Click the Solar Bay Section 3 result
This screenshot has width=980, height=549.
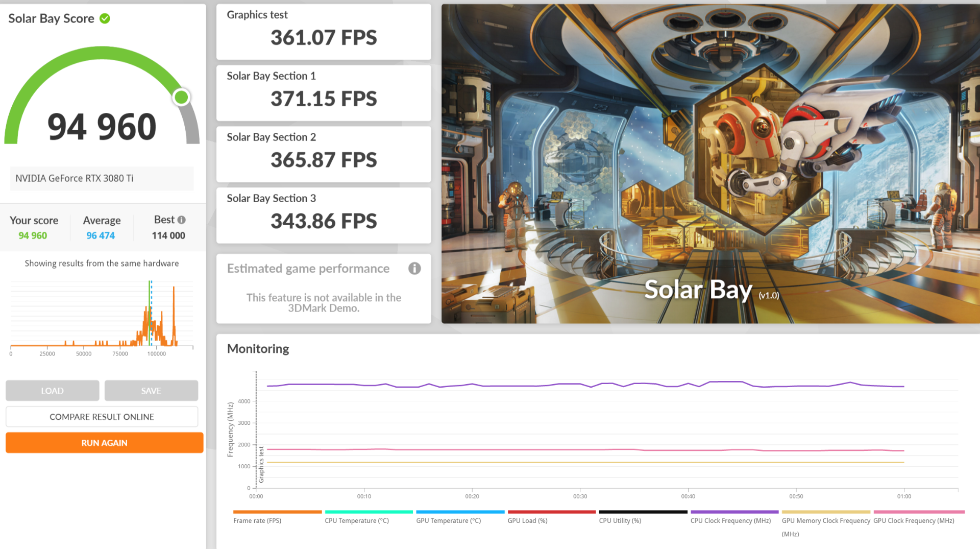coord(324,216)
